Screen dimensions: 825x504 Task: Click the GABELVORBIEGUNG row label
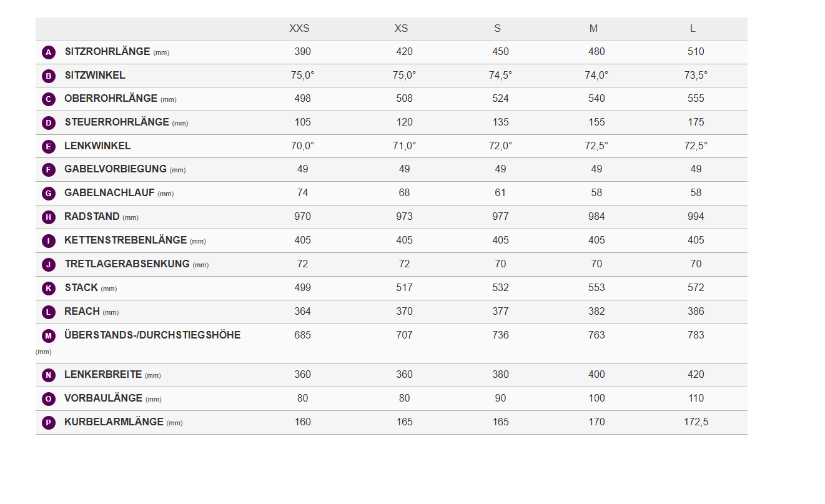pyautogui.click(x=116, y=169)
